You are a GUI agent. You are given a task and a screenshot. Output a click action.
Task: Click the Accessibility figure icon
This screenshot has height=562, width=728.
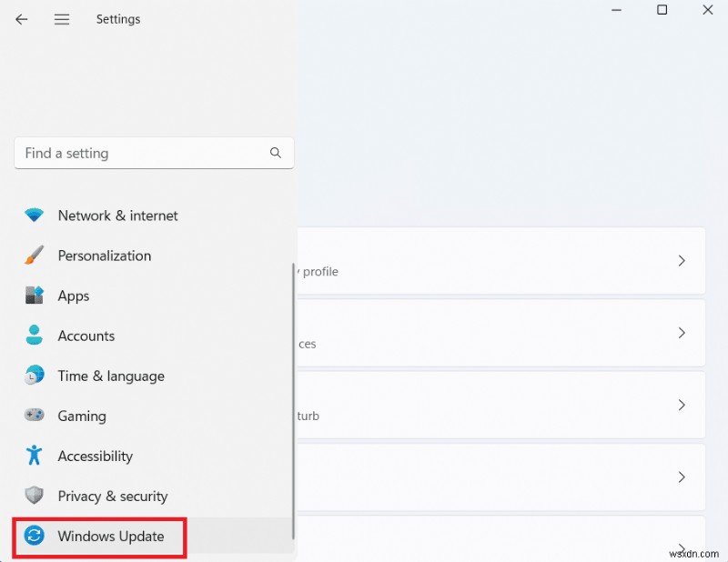34,456
